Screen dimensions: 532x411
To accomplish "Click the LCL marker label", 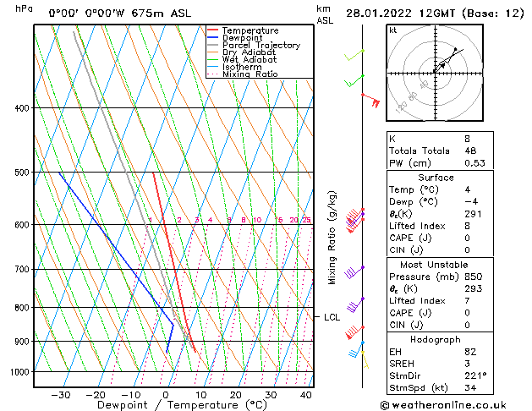I will click(332, 317).
